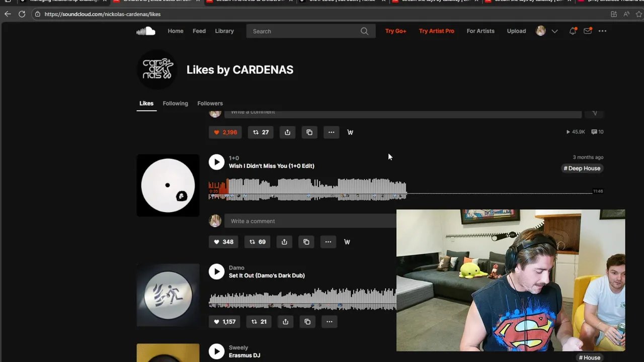Open Wish I Didn't Miss You title
The height and width of the screenshot is (362, 644).
coord(272,166)
